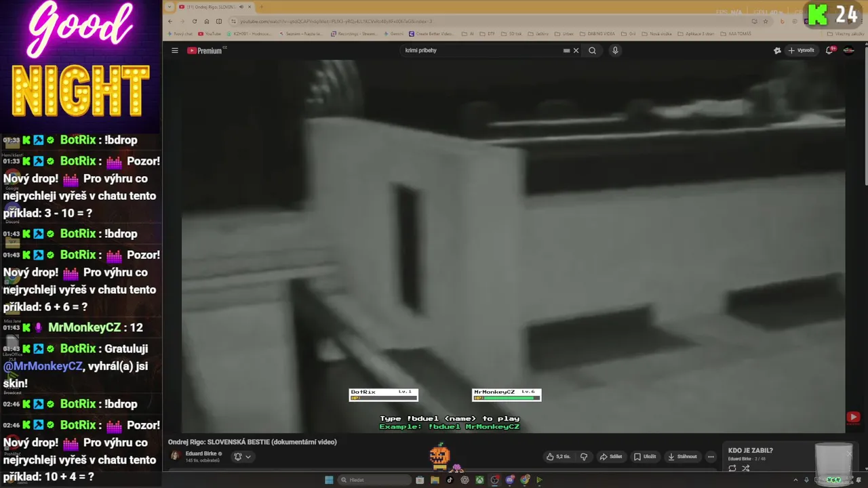Download video using Stáhnout
868x488 pixels.
(x=682, y=456)
